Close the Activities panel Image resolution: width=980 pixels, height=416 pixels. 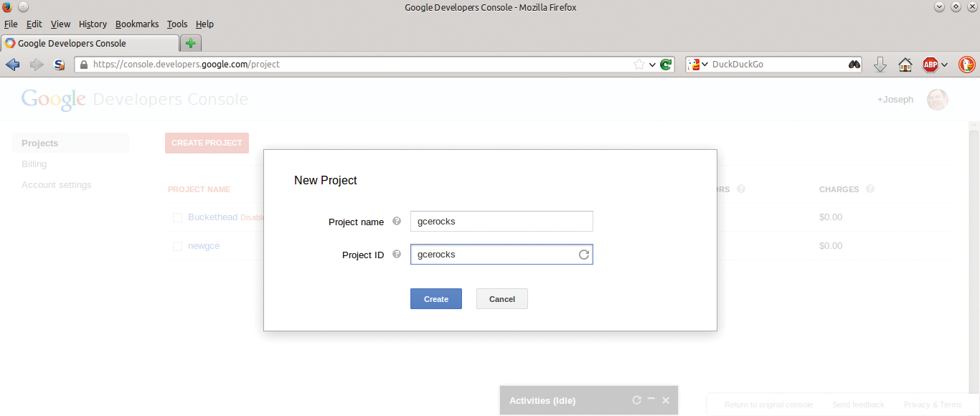[666, 400]
